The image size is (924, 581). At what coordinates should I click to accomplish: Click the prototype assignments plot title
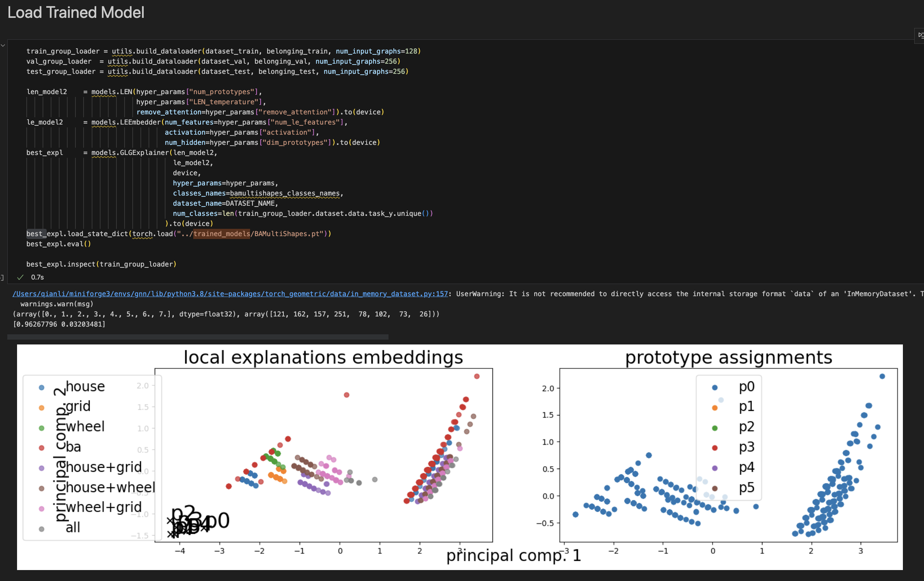pyautogui.click(x=728, y=357)
